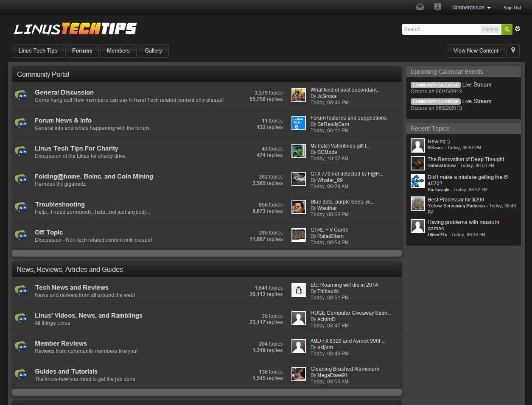The width and height of the screenshot is (532, 405).
Task: Open Barfnargle's Mega Man avatar in Recent Topics
Action: 418,181
